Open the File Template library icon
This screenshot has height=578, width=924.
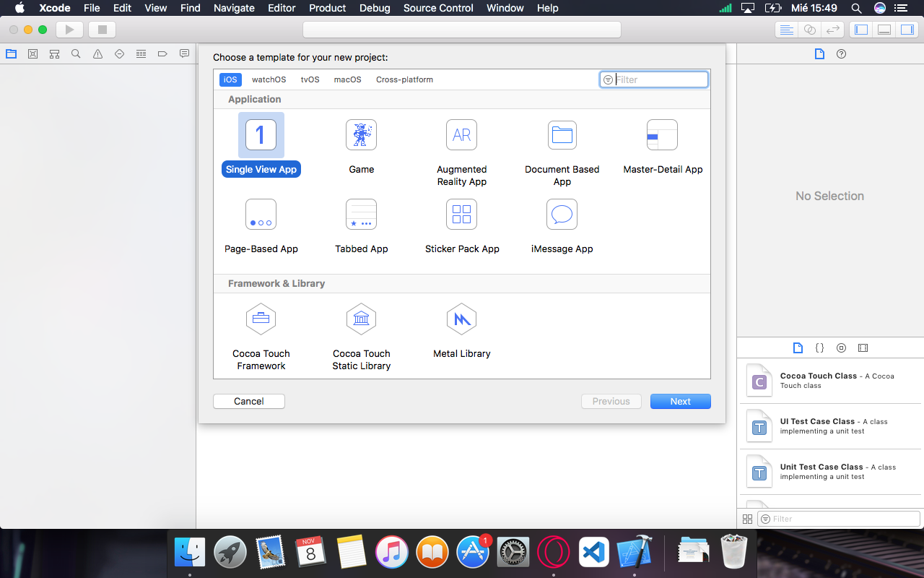pyautogui.click(x=798, y=348)
